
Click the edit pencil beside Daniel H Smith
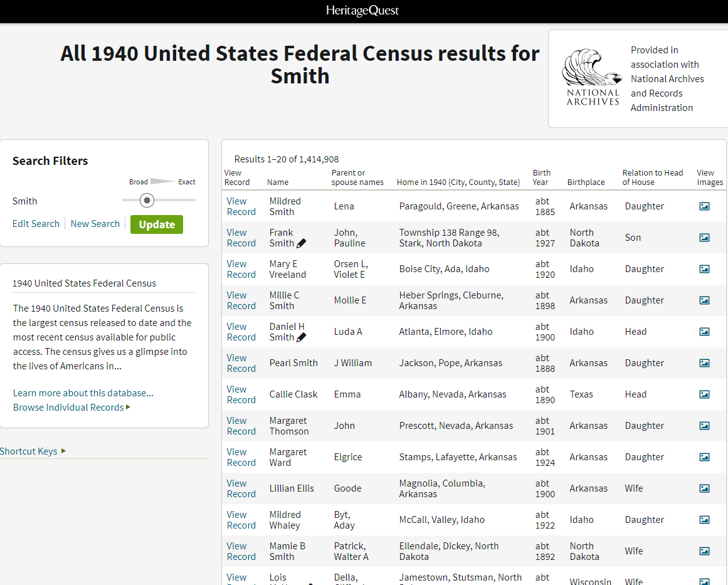302,337
